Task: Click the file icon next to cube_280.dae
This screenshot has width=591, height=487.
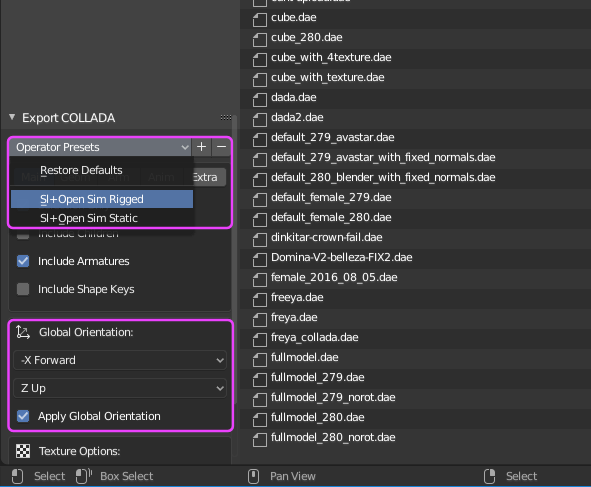Action: pos(260,40)
